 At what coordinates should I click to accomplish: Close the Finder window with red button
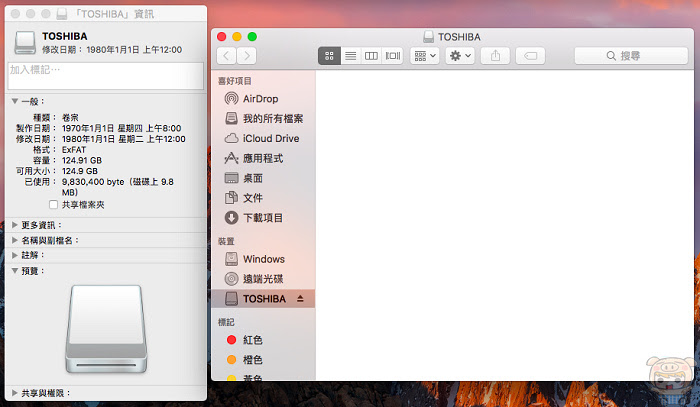tap(221, 37)
